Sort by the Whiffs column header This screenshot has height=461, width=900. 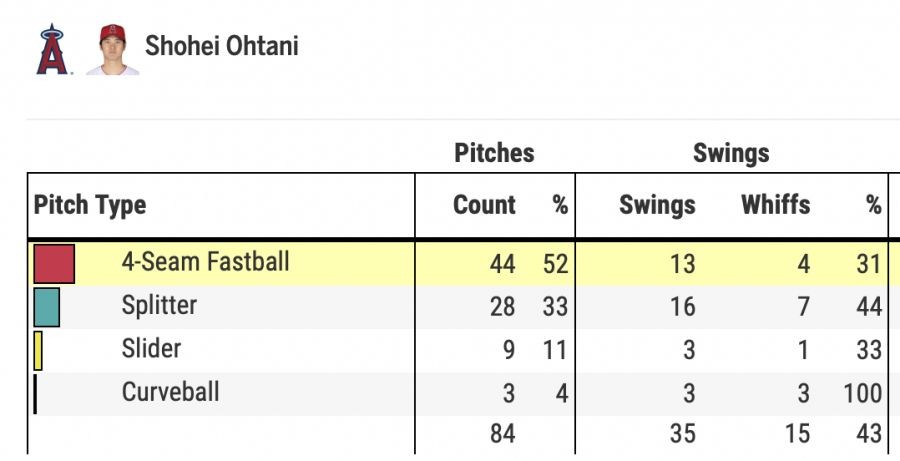click(775, 205)
